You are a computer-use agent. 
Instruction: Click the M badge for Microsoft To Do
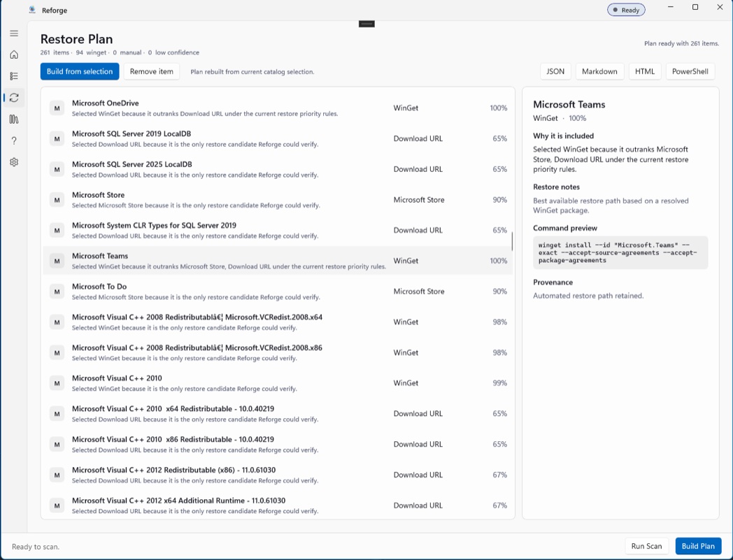(57, 292)
